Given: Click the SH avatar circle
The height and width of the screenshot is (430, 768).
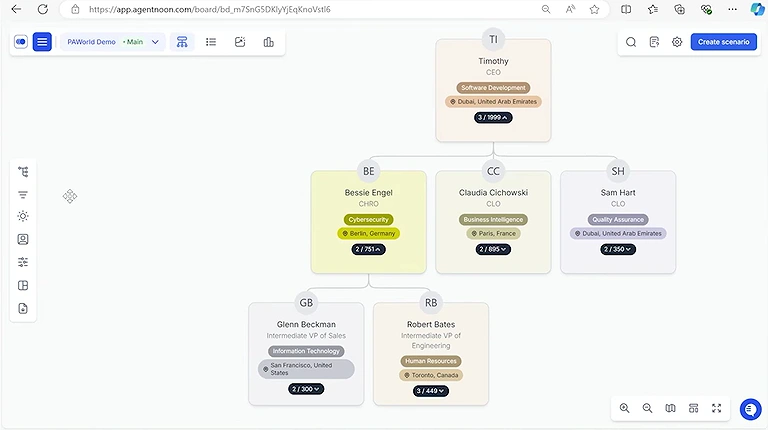Looking at the screenshot, I should (x=618, y=171).
